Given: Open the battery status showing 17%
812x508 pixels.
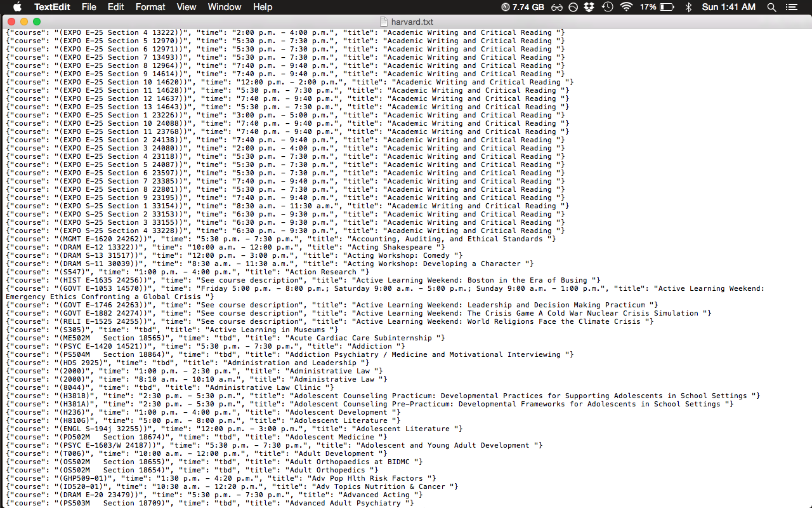Looking at the screenshot, I should point(657,7).
